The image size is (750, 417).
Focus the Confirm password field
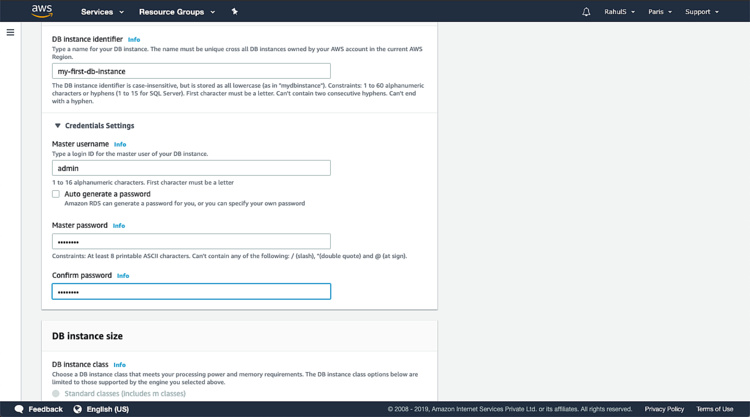coord(191,292)
